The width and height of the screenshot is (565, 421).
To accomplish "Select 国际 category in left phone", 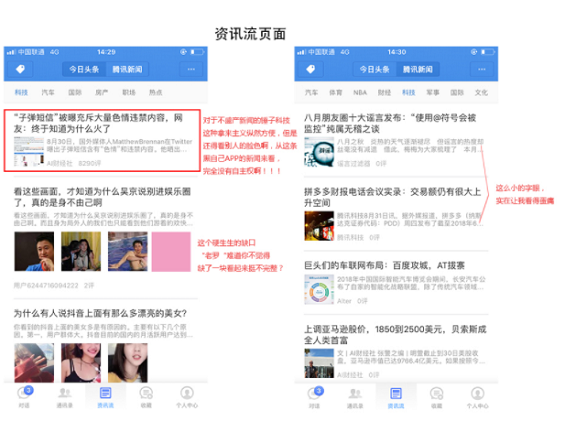I will [75, 93].
